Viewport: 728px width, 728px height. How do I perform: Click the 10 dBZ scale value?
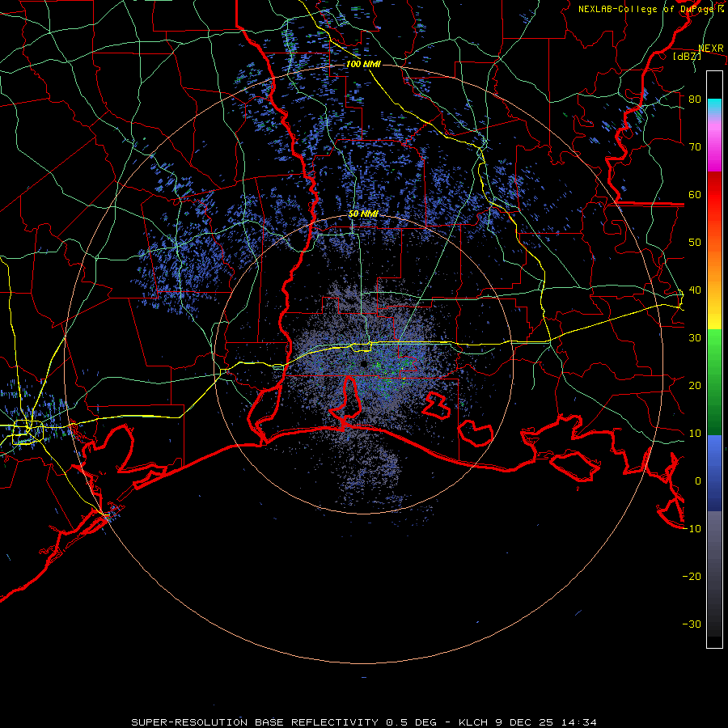(695, 434)
